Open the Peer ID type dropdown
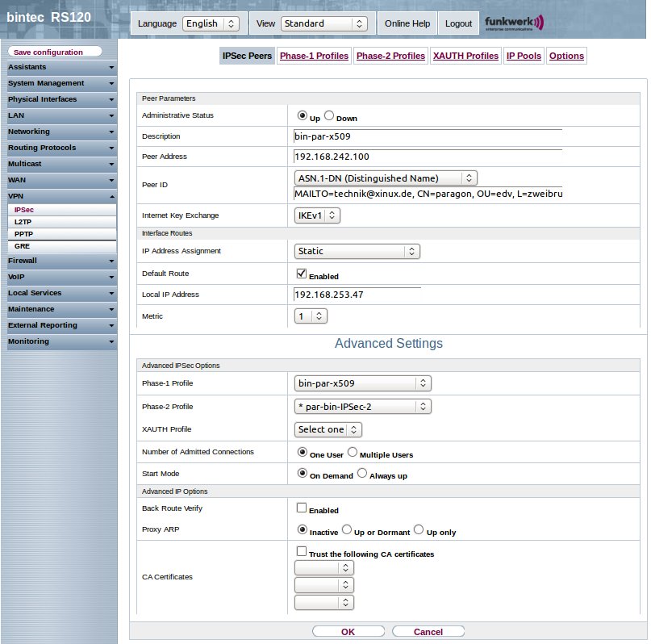 click(x=386, y=178)
